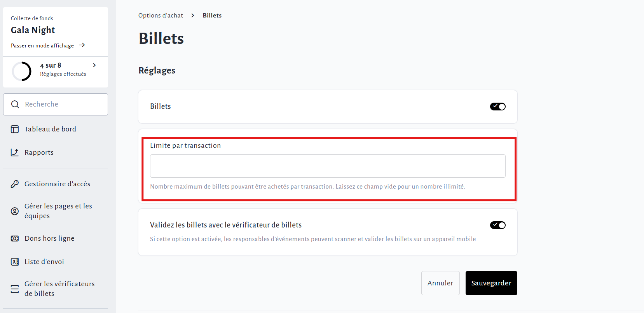Go to Options d'achat breadcrumb link
Screen dimensions: 644x313
pyautogui.click(x=161, y=16)
